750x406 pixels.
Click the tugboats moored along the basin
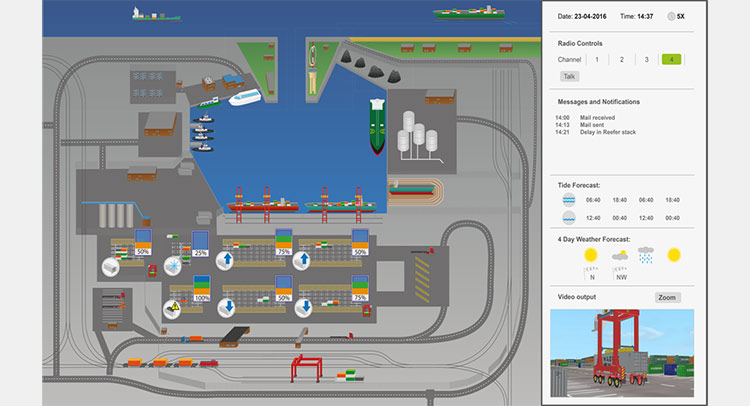click(x=203, y=133)
